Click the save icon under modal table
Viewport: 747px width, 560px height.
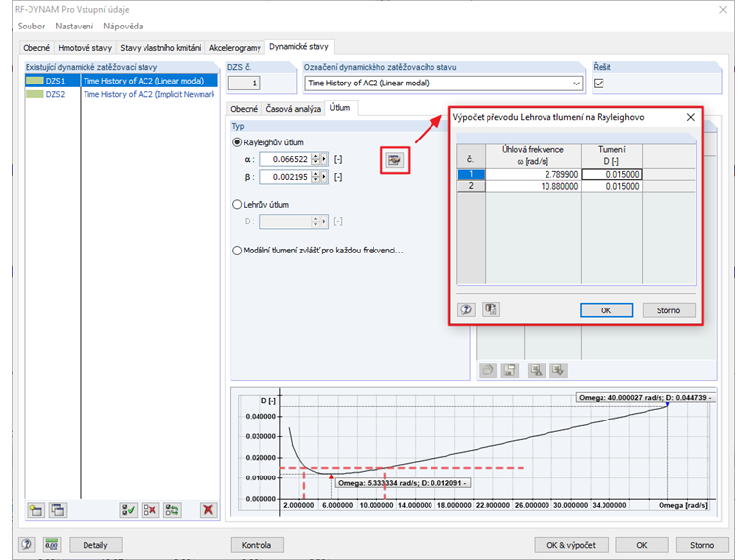point(510,370)
